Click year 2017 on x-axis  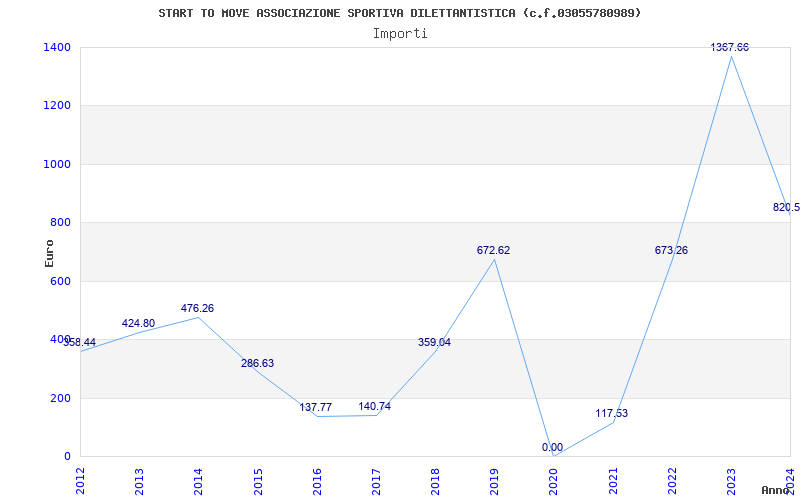(376, 481)
